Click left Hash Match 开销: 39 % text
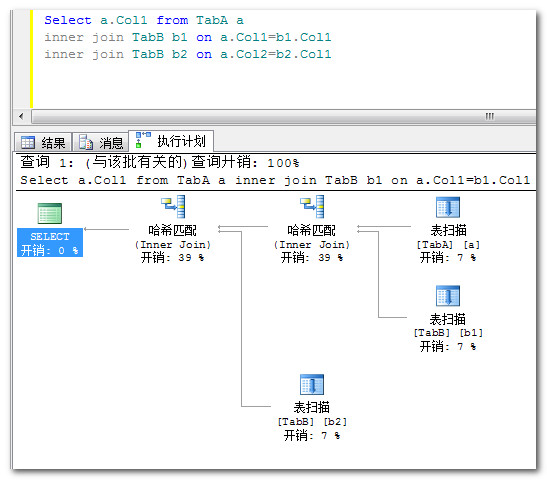Viewport: 547px width, 480px height. [172, 258]
